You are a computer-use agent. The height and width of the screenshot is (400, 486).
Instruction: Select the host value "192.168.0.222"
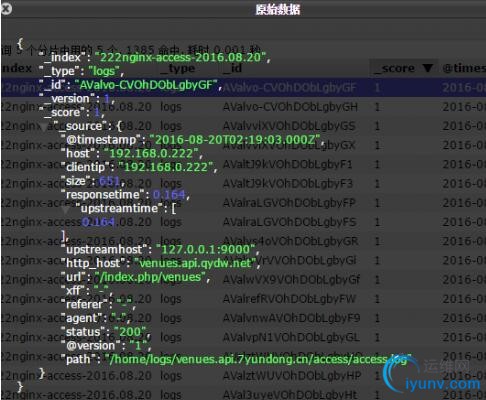pos(152,153)
